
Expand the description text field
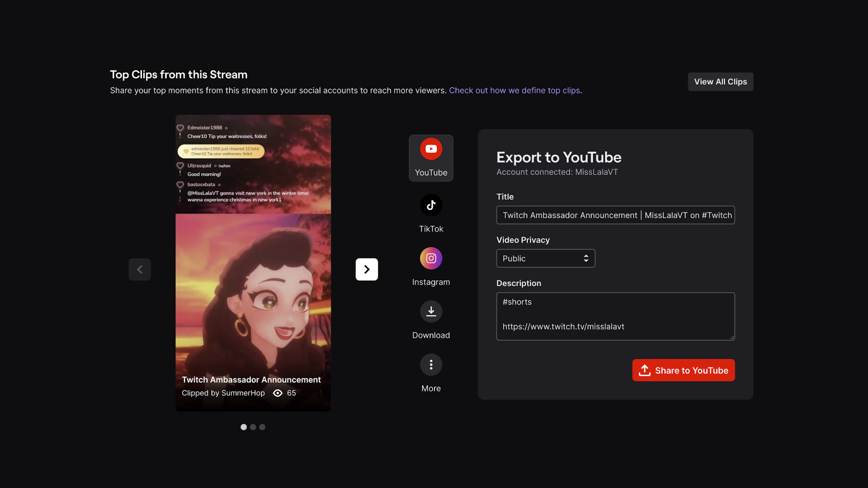[x=731, y=337]
